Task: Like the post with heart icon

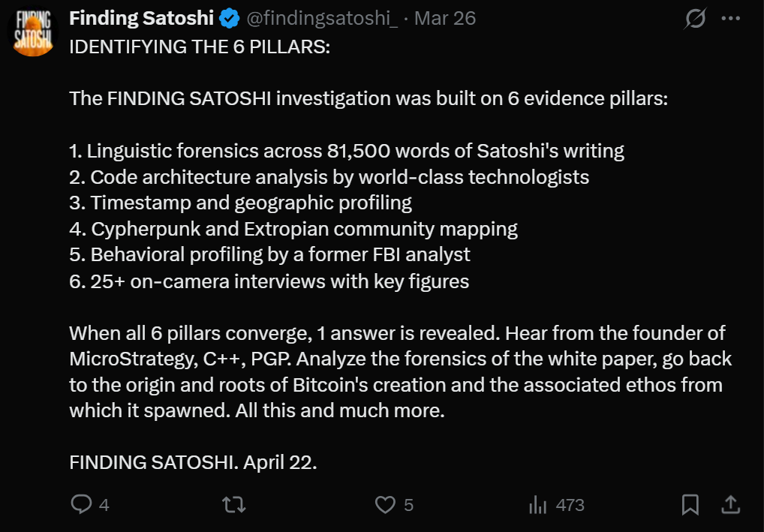Action: click(x=385, y=505)
